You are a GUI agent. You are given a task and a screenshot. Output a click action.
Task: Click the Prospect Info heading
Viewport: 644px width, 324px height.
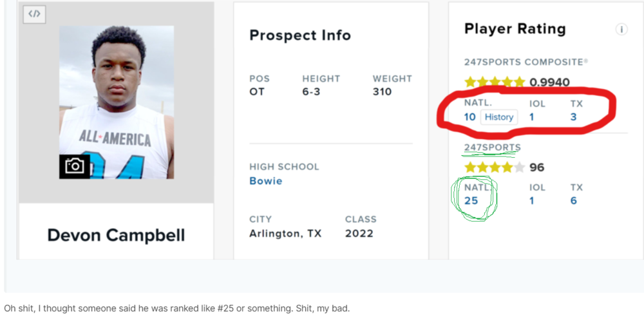300,35
